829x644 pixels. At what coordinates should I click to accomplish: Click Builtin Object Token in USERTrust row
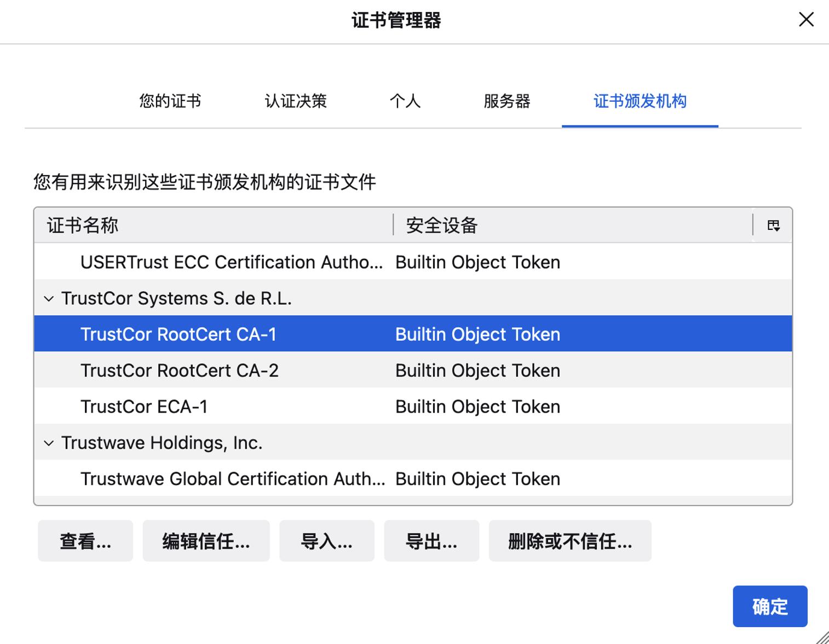coord(477,263)
